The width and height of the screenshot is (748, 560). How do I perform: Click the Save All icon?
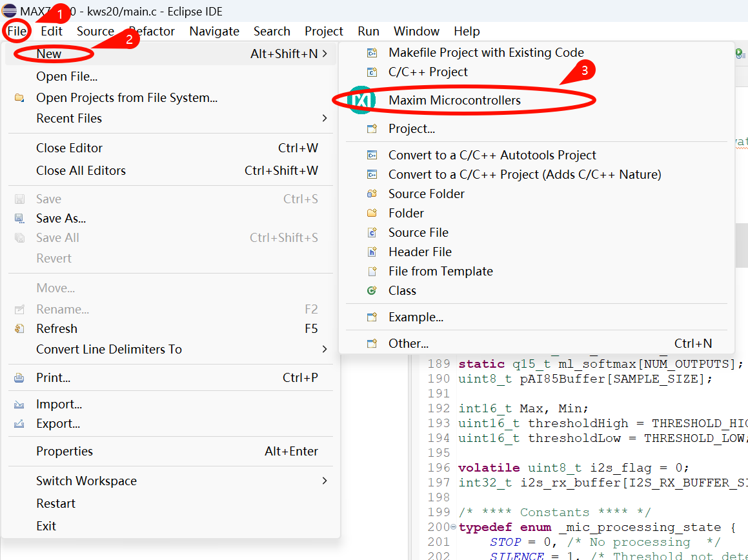pos(19,237)
